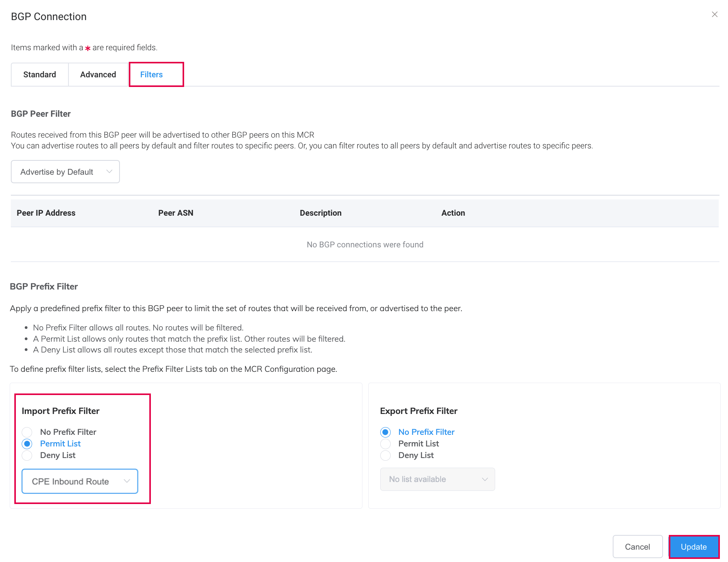Viewport: 728px width, 562px height.
Task: Select Permit List for import filter
Action: point(27,444)
